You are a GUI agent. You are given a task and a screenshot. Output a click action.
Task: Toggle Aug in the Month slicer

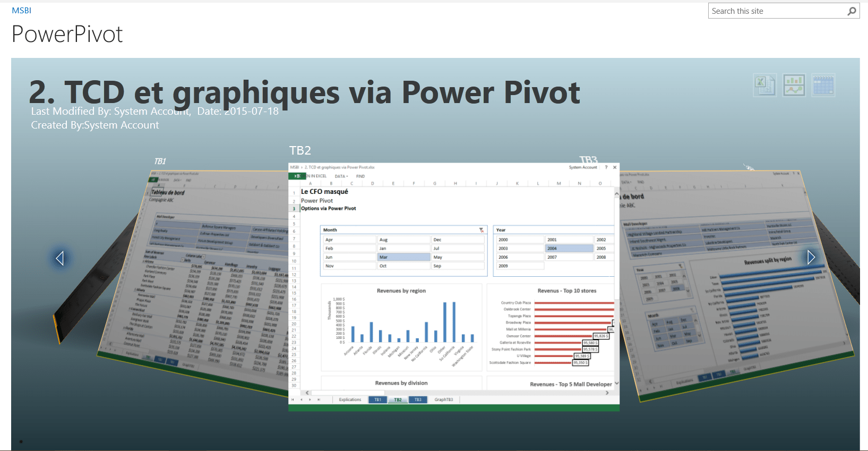403,240
